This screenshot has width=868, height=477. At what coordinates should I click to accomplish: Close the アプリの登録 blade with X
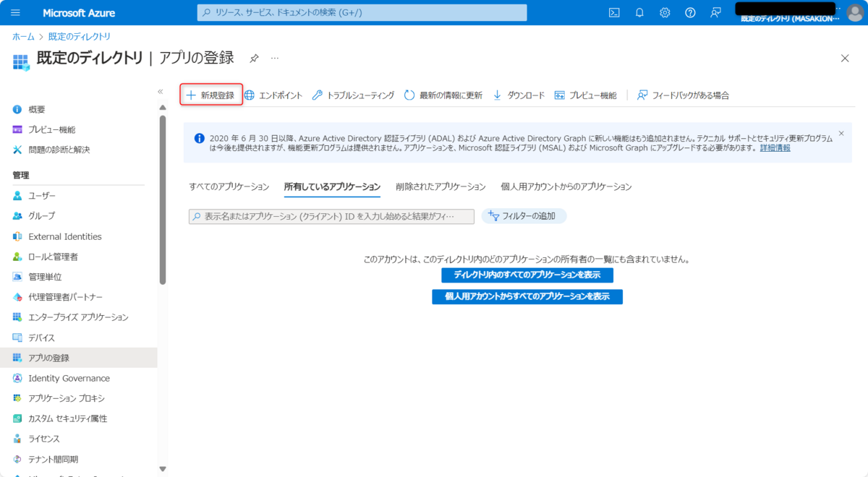tap(845, 59)
